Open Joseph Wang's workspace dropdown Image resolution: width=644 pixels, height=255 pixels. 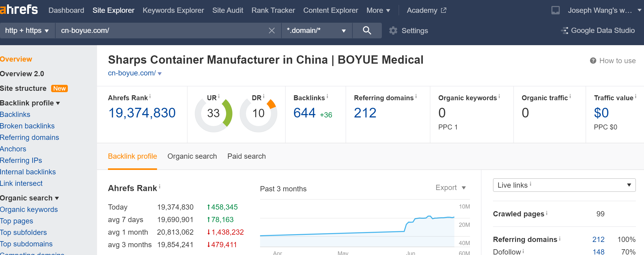click(605, 10)
